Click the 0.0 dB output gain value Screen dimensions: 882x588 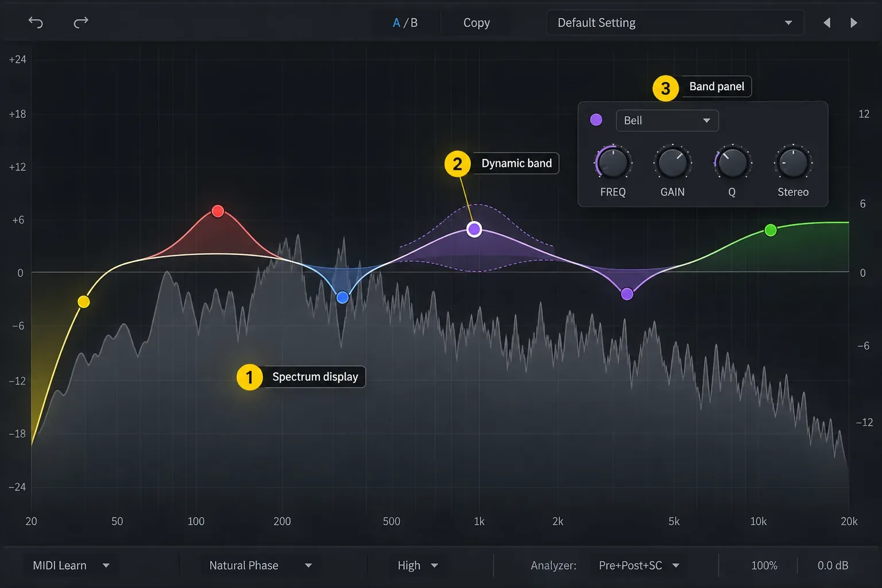(x=833, y=566)
